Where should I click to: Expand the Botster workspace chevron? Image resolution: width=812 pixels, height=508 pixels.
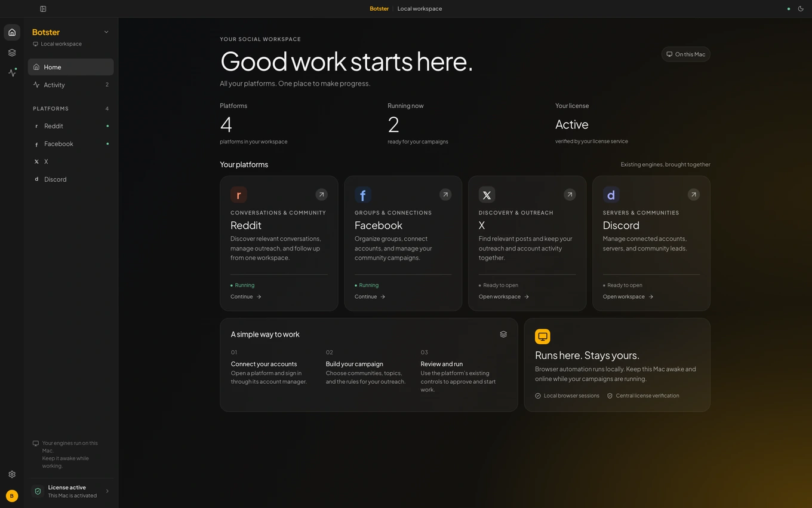(x=106, y=32)
